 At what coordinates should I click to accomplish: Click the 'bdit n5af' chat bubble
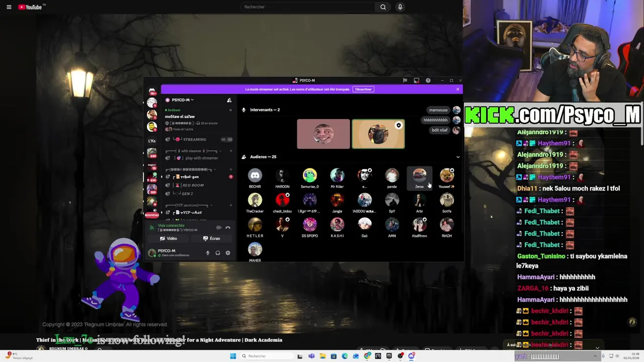pos(440,130)
